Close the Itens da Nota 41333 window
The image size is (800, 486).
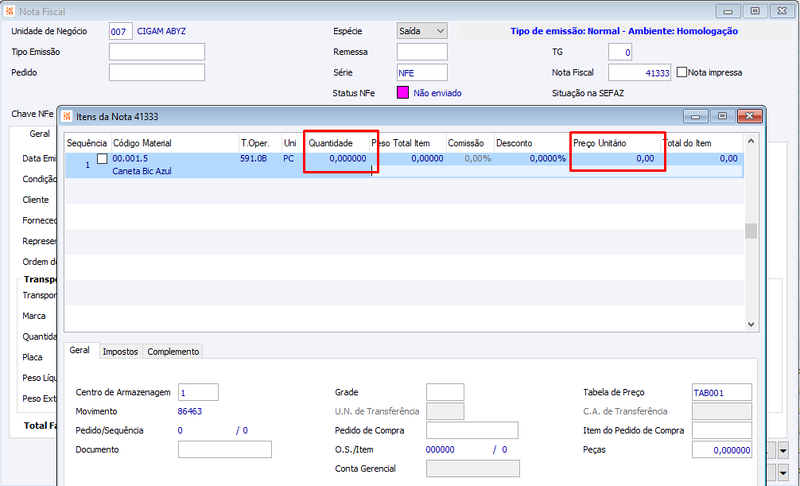[749, 116]
